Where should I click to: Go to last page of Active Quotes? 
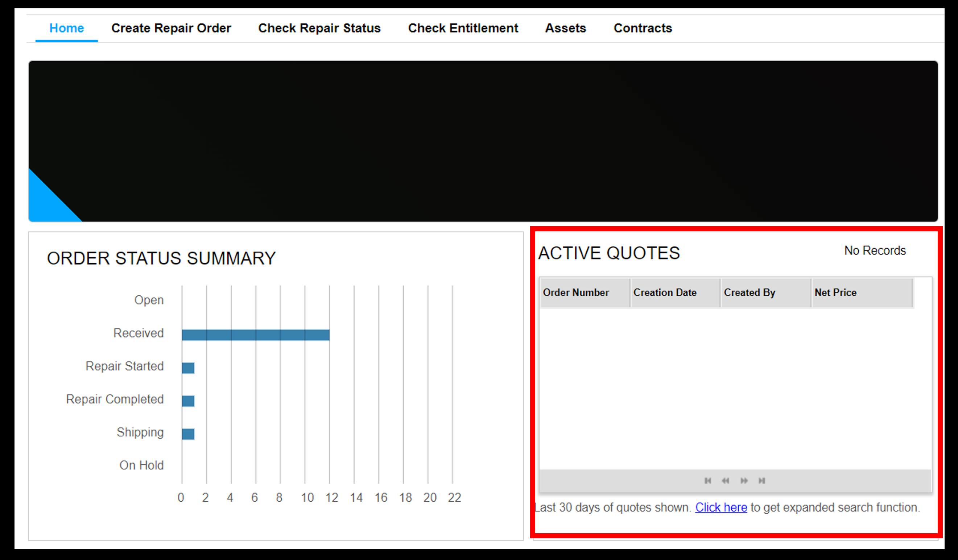click(x=761, y=481)
